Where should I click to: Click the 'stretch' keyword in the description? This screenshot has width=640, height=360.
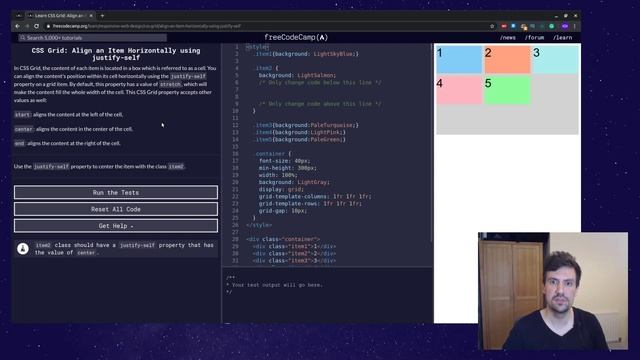[170, 84]
